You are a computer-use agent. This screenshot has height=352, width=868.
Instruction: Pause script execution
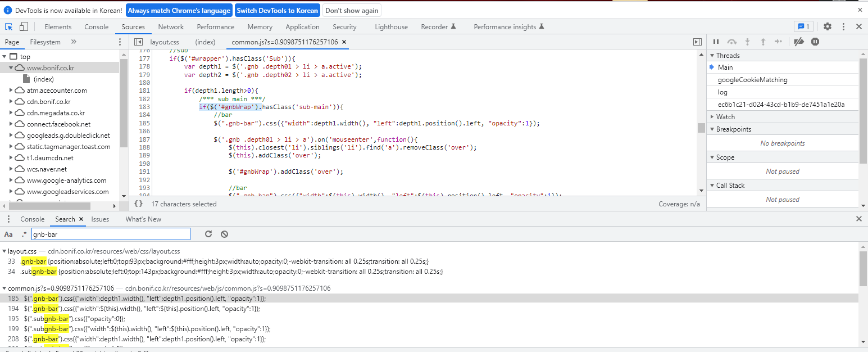pyautogui.click(x=716, y=42)
